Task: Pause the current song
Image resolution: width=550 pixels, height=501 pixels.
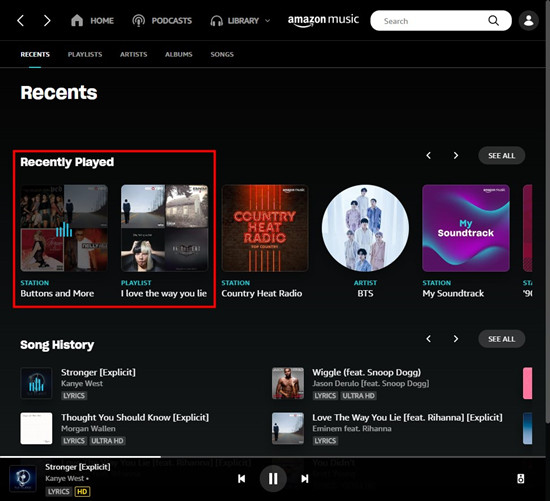Action: [x=273, y=479]
